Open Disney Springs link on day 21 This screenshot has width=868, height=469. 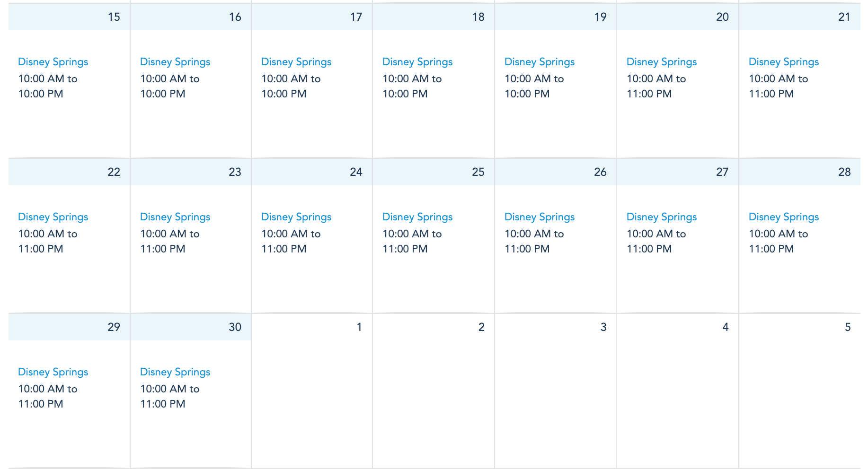click(784, 62)
